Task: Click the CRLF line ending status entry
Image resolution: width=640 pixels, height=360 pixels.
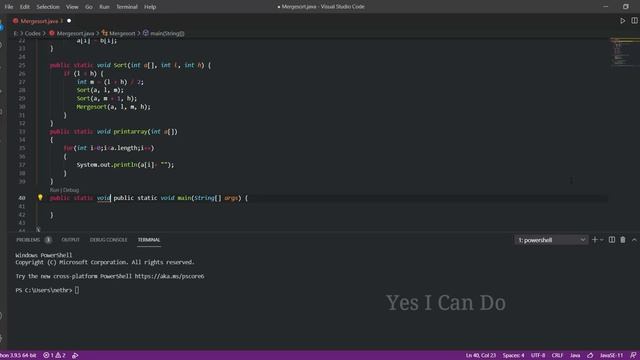Action: 557,356
